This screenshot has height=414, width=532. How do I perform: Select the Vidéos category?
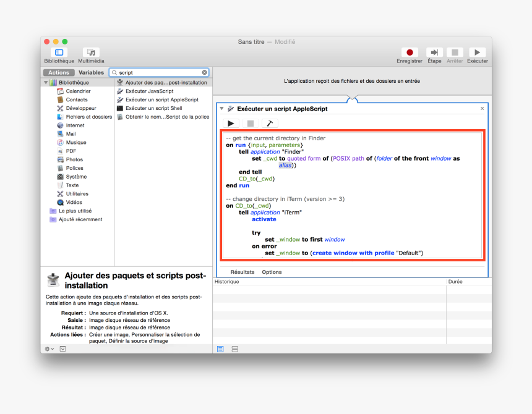click(x=74, y=202)
